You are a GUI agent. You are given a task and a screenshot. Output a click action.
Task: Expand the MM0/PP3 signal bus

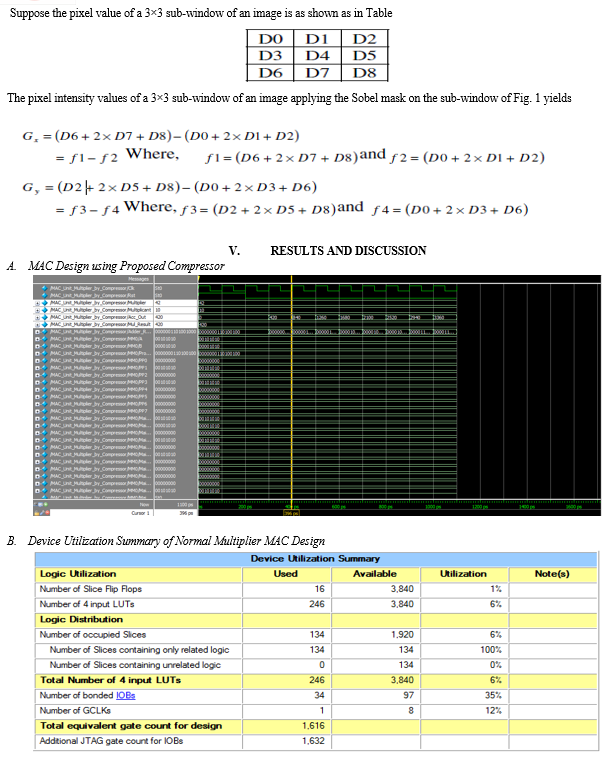(x=38, y=382)
